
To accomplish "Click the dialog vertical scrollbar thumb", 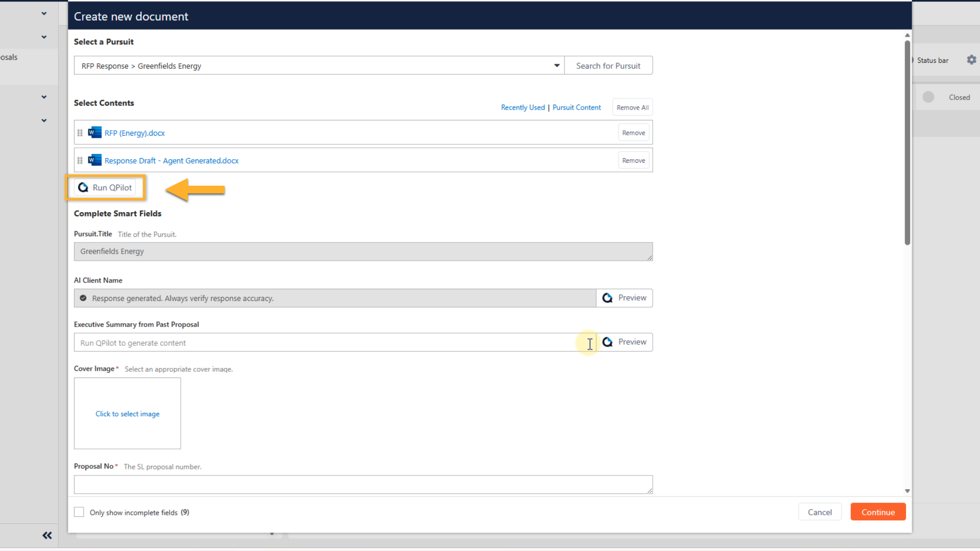I will (907, 143).
